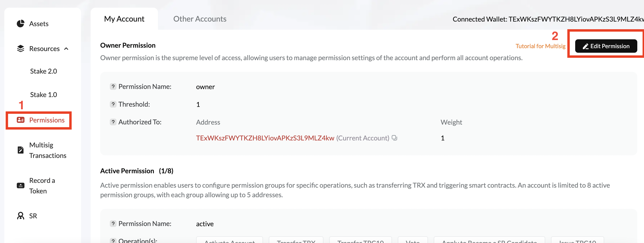Viewport: 644px width, 243px height.
Task: Copy the current account address
Action: (x=394, y=138)
